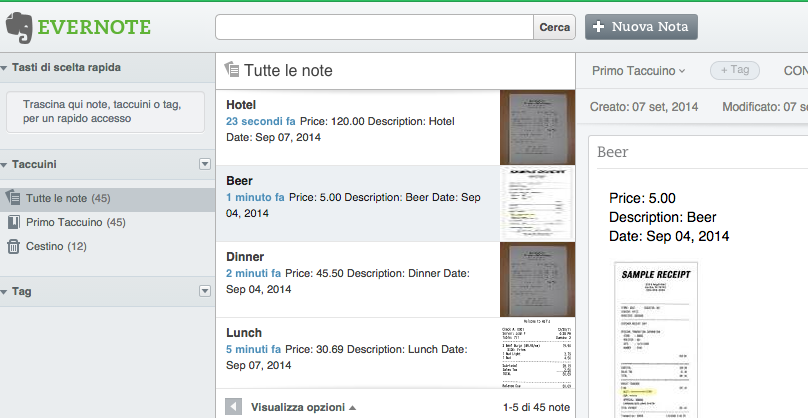808x418 pixels.
Task: Create a note with Nuova Nota
Action: [x=641, y=27]
